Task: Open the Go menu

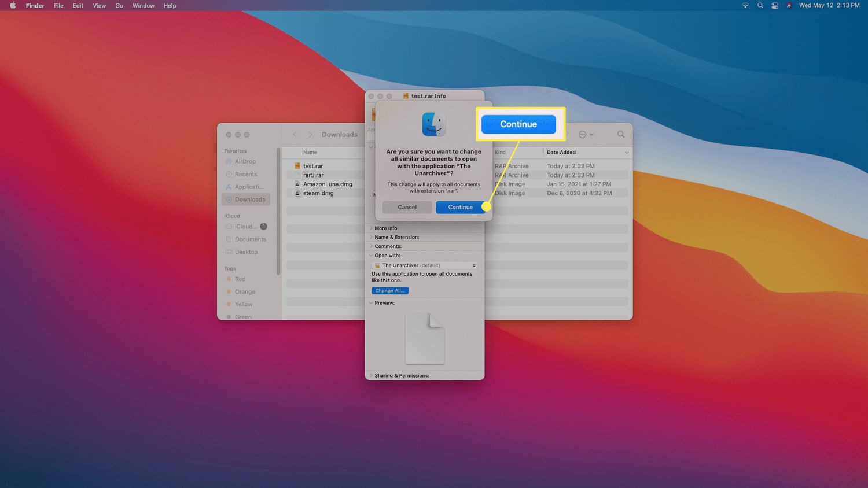Action: [119, 6]
